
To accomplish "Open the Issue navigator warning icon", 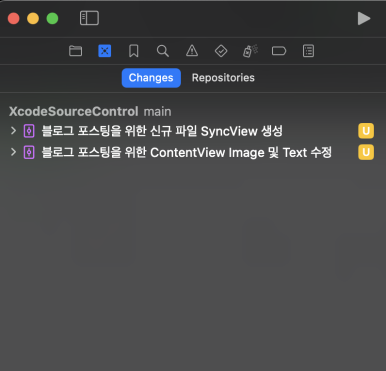I will 192,51.
